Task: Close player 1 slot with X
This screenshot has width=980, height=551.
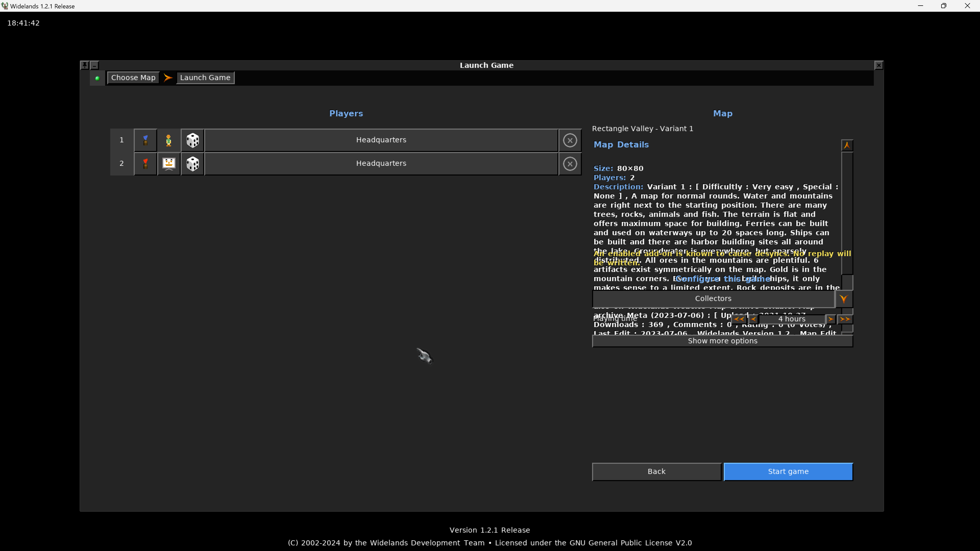Action: (x=570, y=140)
